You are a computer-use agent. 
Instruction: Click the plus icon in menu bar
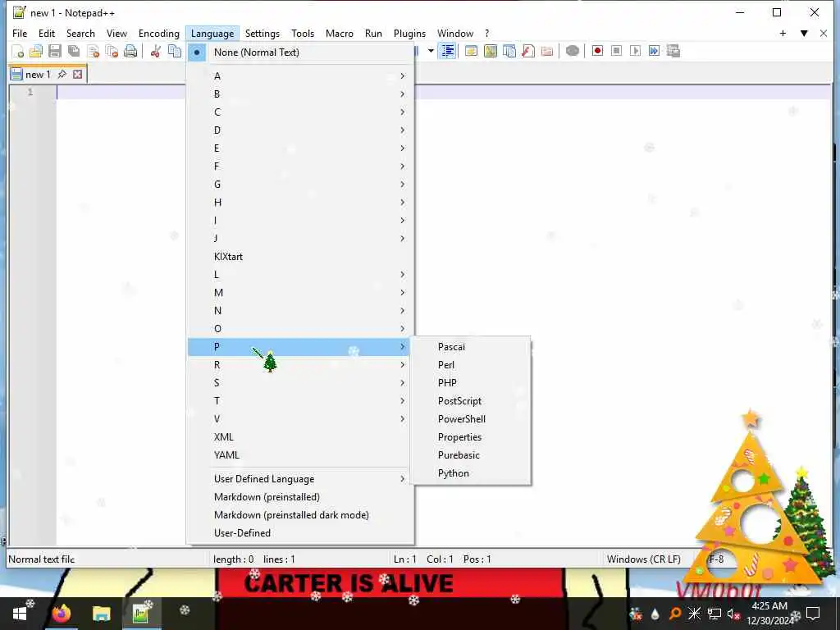click(x=783, y=33)
